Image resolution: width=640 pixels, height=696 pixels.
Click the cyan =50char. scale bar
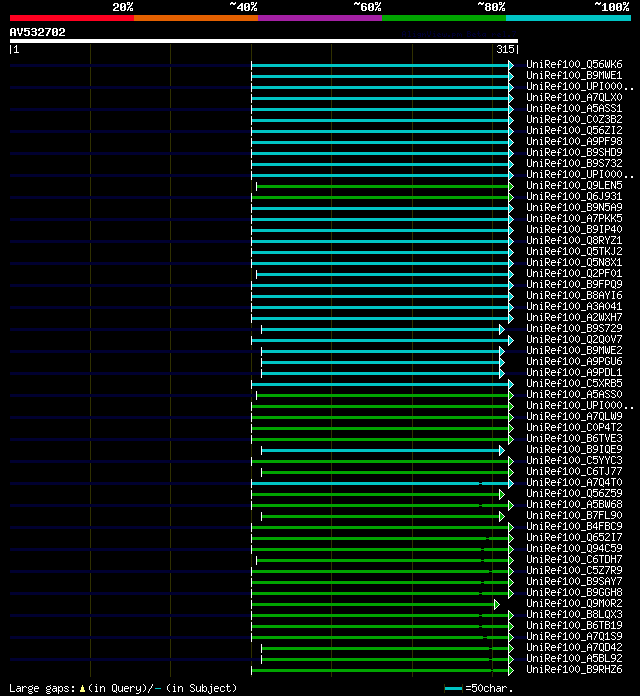pyautogui.click(x=454, y=689)
